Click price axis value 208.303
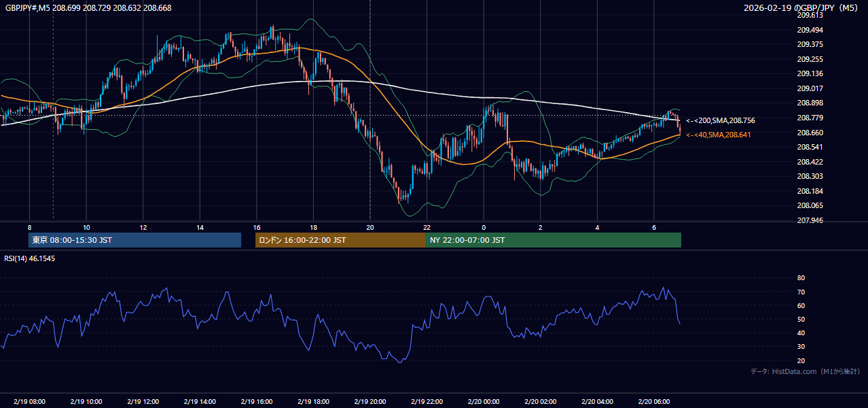Image resolution: width=868 pixels, height=408 pixels. [810, 176]
